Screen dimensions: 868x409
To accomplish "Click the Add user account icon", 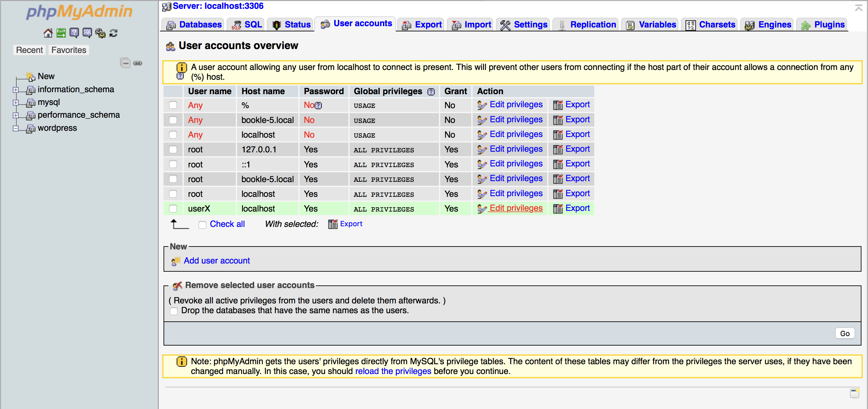I will pyautogui.click(x=176, y=261).
